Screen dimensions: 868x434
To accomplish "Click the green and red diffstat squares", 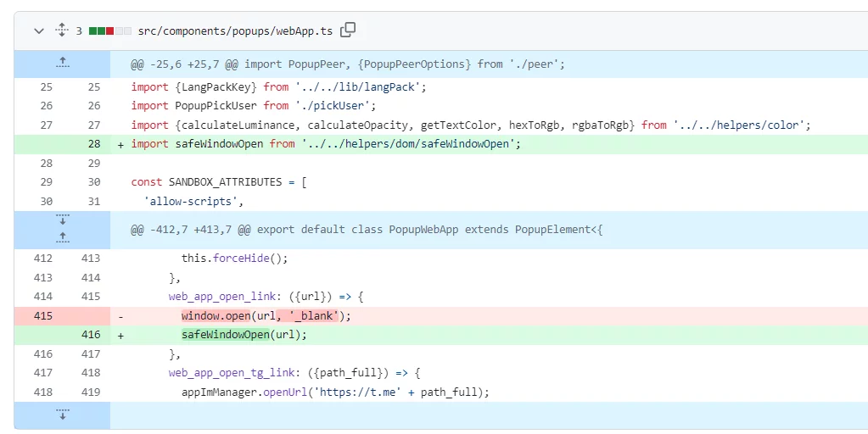I will (109, 31).
